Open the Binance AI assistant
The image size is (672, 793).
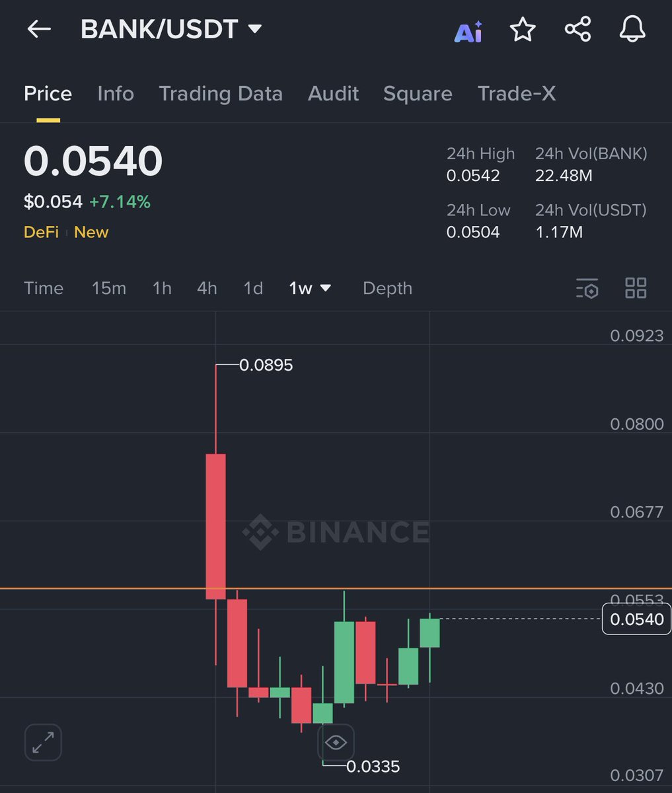468,29
